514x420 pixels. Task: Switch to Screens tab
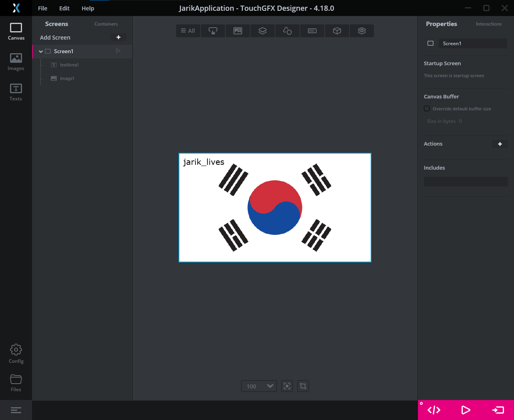pyautogui.click(x=56, y=24)
